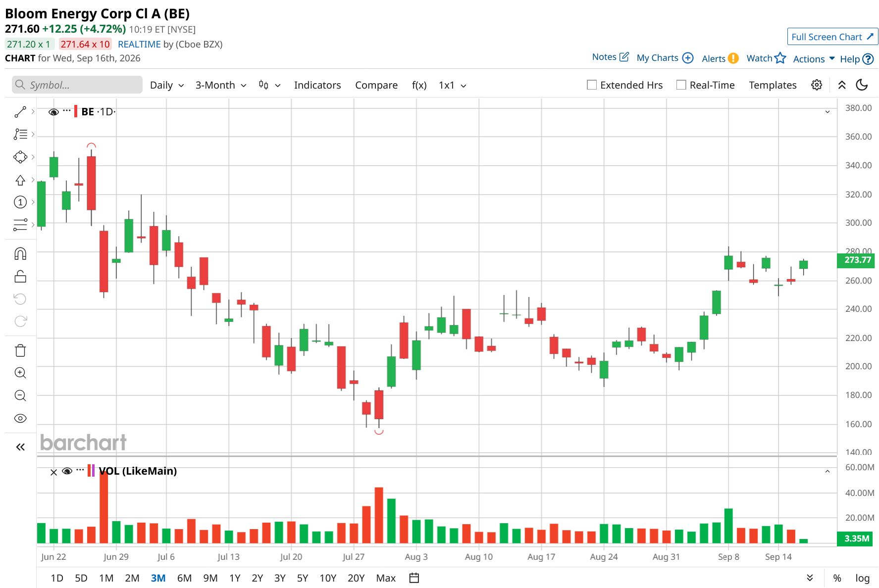Hide the BE 1D series eye icon
Viewport: 879px width, 588px height.
pos(53,112)
